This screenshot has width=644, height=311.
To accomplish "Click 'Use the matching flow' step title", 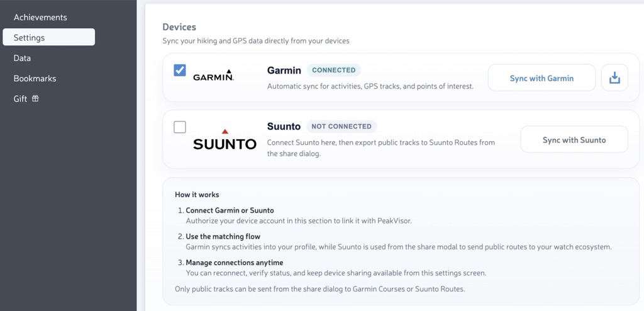I will (x=223, y=237).
